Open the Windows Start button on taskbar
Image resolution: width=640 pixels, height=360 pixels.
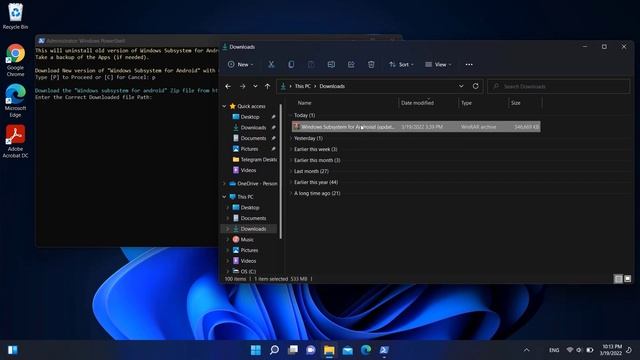click(256, 350)
